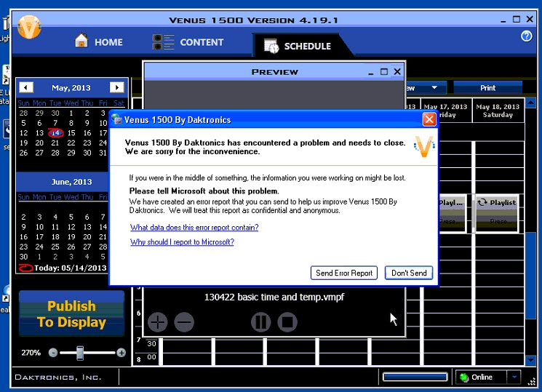Switch to the Content tab
542x392 pixels.
click(x=188, y=42)
